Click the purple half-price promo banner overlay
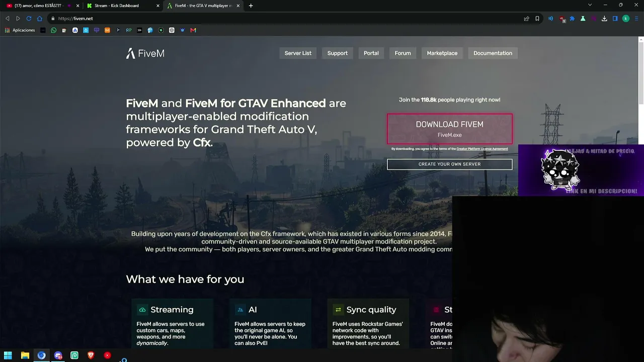 (x=581, y=170)
